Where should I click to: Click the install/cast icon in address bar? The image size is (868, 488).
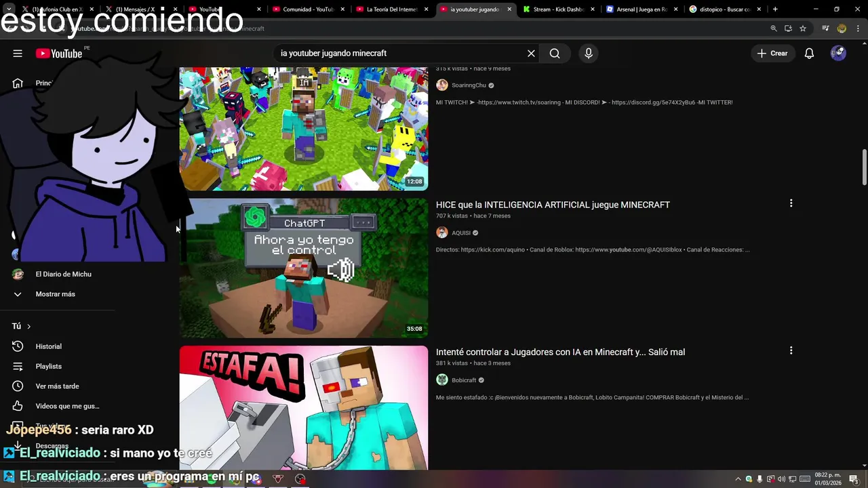click(x=788, y=28)
